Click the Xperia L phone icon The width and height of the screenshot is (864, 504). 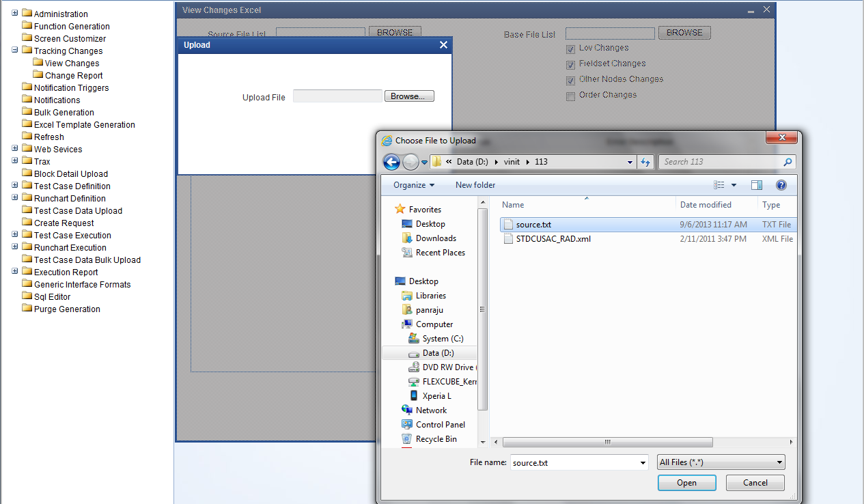(413, 395)
